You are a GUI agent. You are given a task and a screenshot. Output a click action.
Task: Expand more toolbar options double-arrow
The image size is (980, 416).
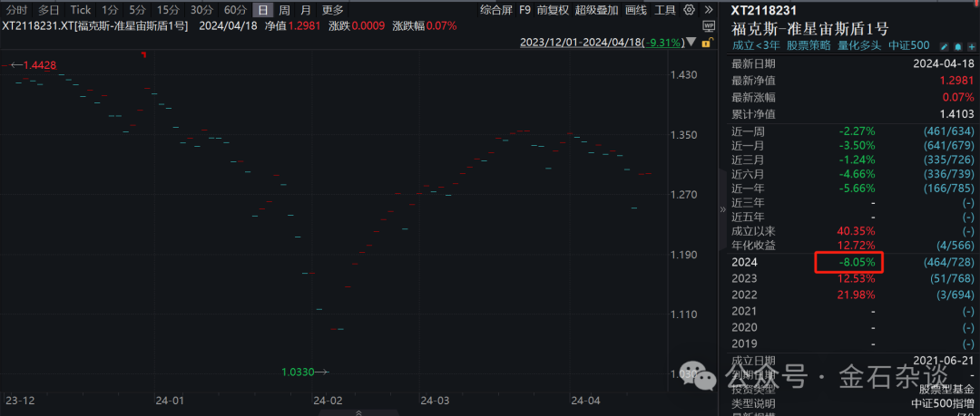pyautogui.click(x=708, y=10)
